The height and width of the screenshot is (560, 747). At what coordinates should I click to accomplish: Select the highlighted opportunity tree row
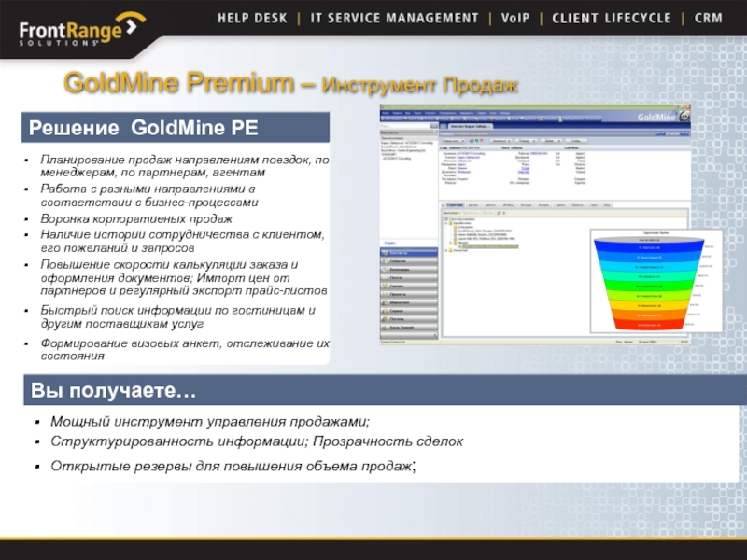490,246
